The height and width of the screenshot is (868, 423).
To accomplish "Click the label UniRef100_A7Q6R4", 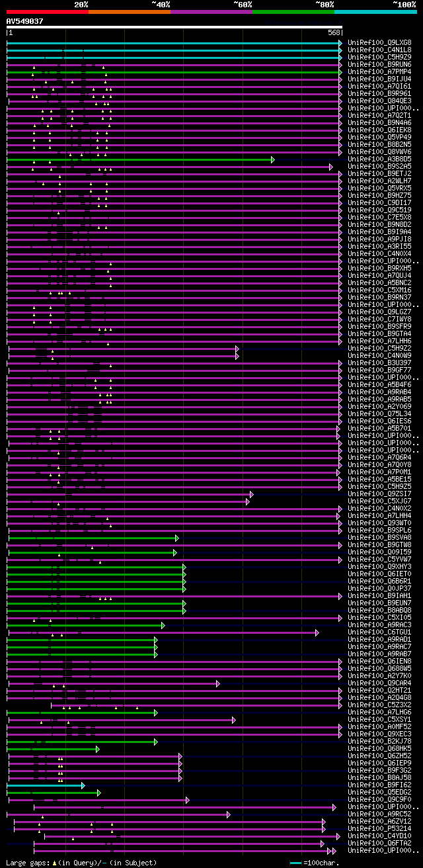I will pyautogui.click(x=379, y=457).
